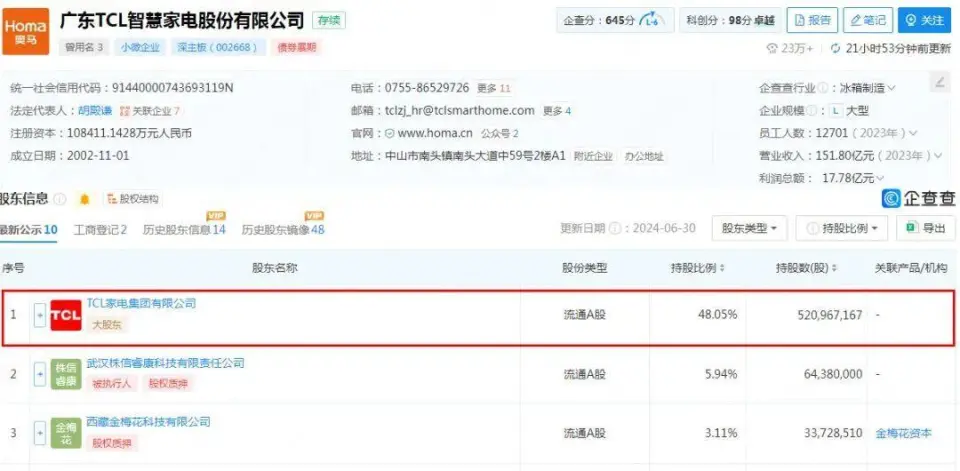Expand the TCL家电集团 shareholder row
Viewport: 960px width, 471px height.
pos(40,315)
